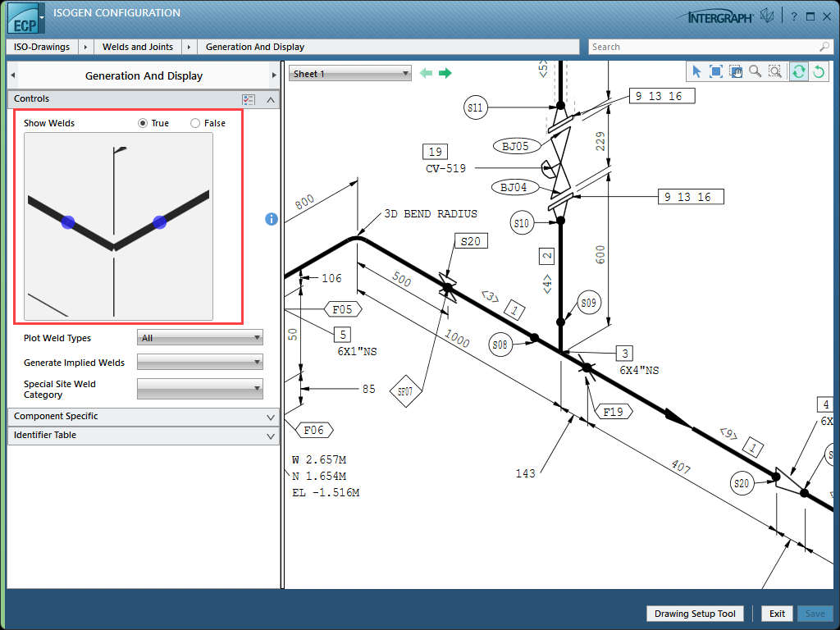Open the Controls checklist options icon

tap(249, 99)
